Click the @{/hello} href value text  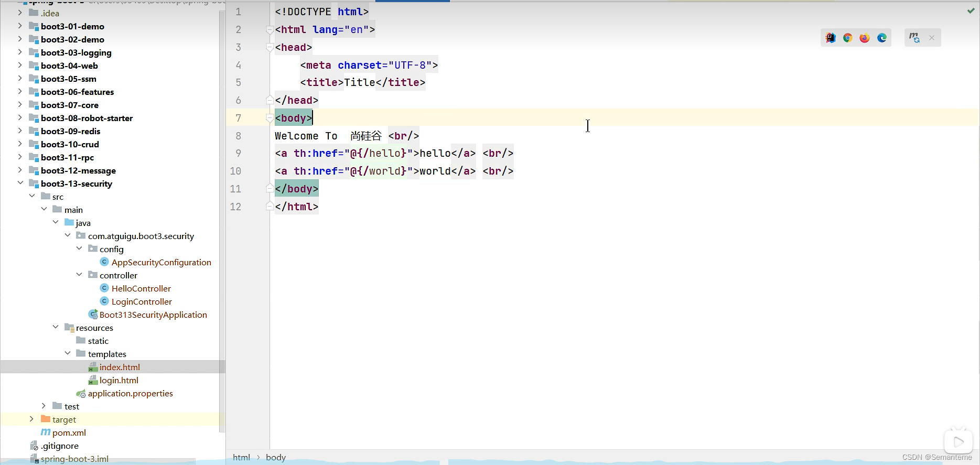379,153
